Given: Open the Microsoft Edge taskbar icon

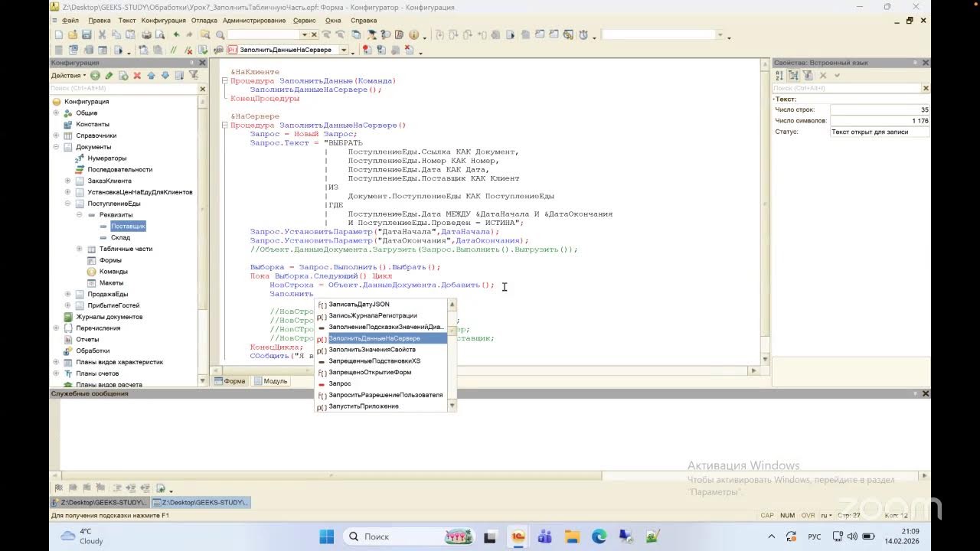Looking at the screenshot, I should 599,536.
